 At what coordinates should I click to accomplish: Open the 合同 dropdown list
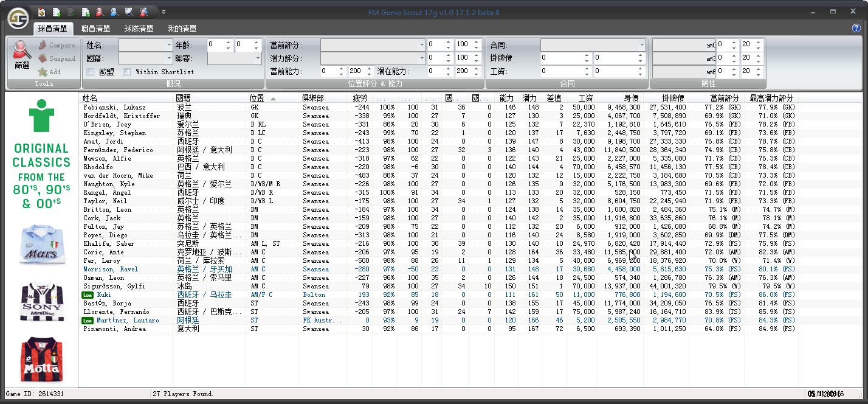tap(593, 45)
